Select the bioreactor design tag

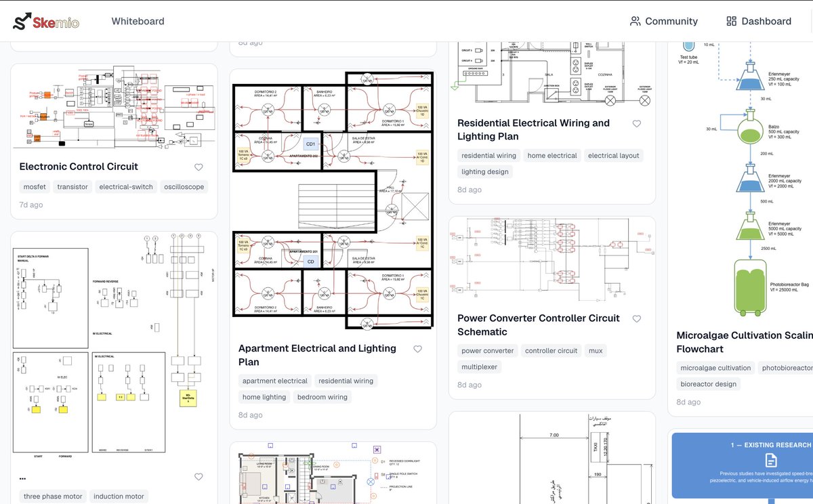(x=708, y=384)
